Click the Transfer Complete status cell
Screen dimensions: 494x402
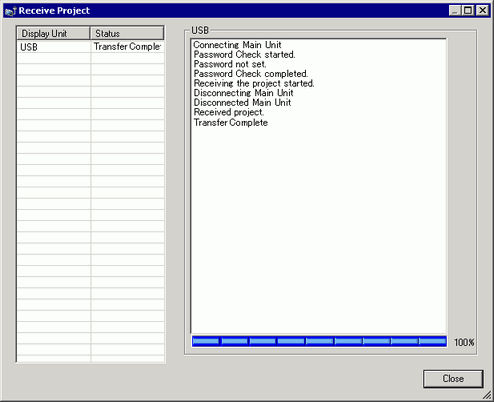point(127,47)
